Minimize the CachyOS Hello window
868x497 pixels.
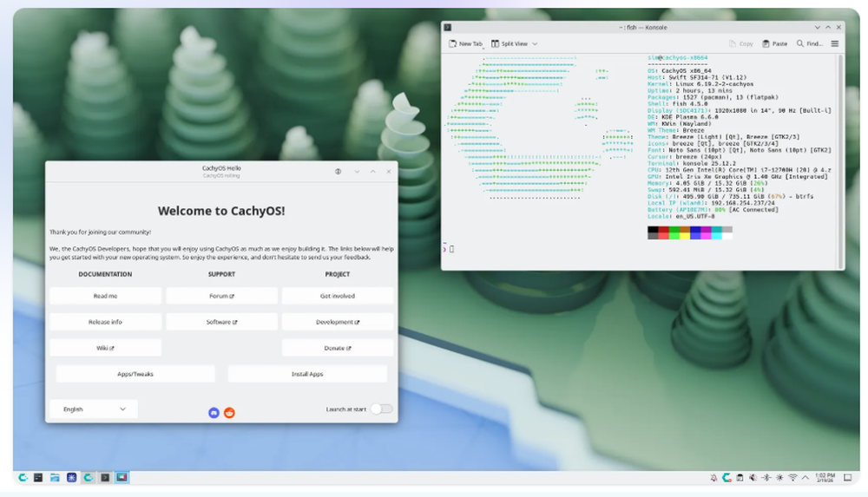click(x=357, y=172)
